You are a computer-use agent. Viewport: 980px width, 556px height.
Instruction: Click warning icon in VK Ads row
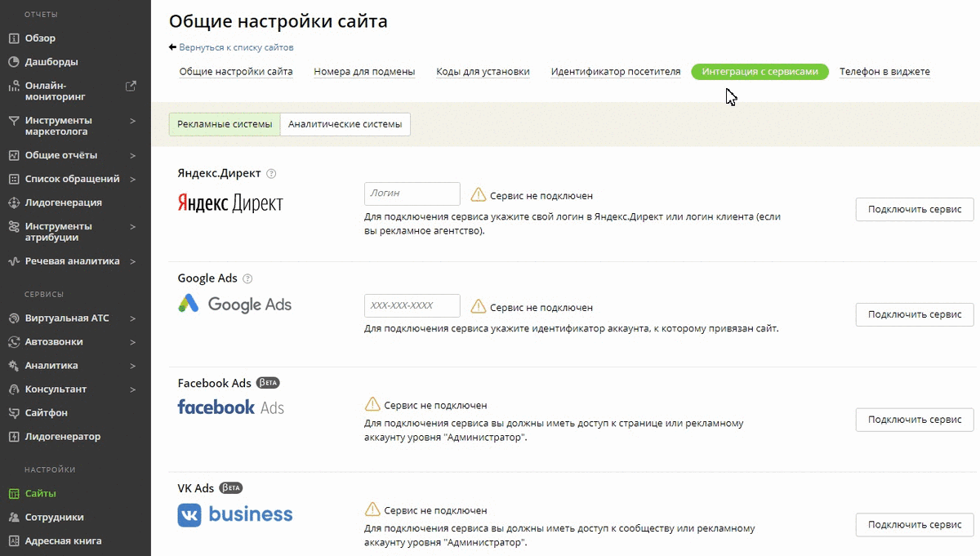372,509
